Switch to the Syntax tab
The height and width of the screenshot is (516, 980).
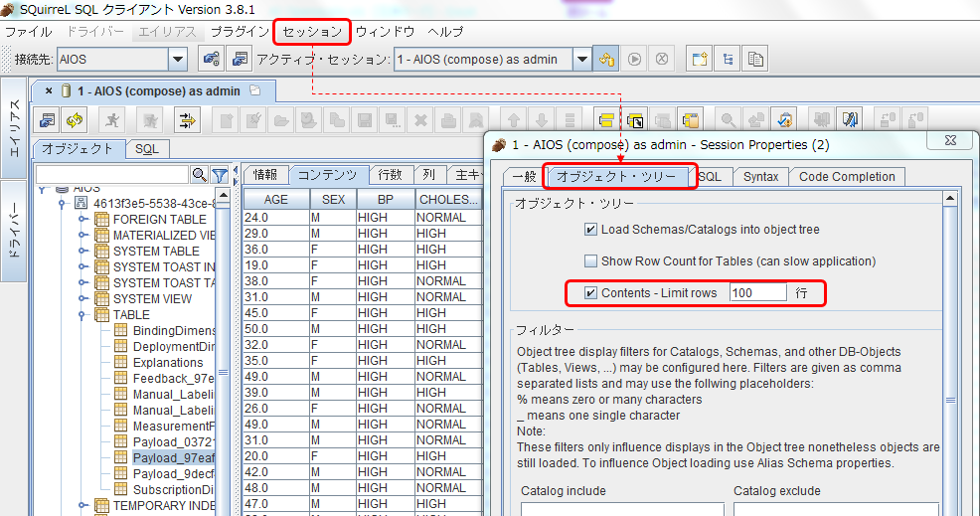coord(760,176)
